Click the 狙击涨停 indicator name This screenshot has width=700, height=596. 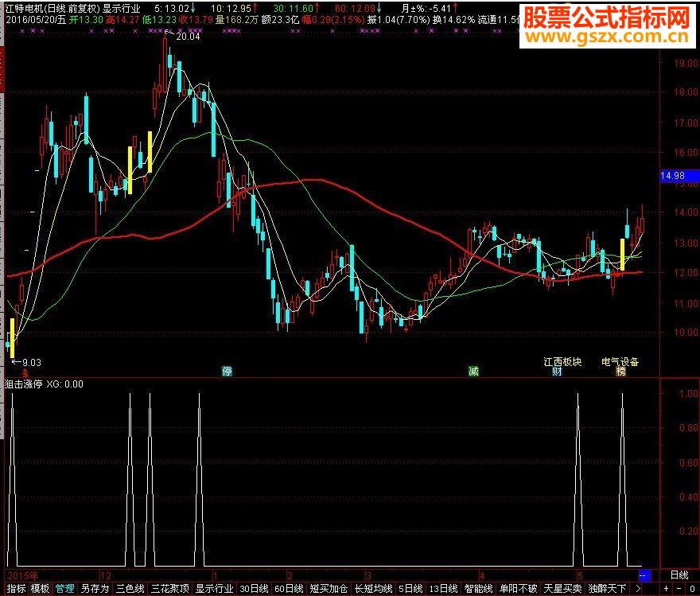(x=23, y=384)
